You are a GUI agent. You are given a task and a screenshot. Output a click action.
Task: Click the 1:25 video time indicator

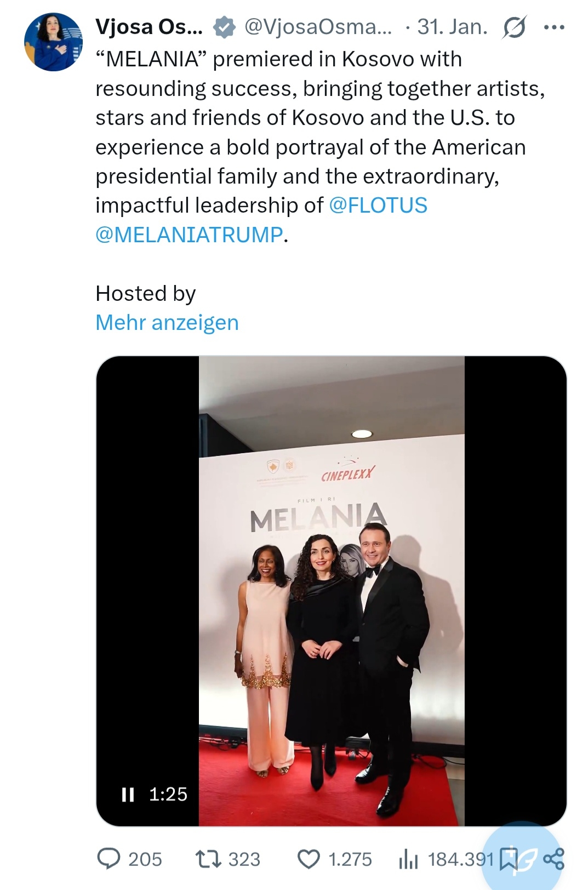(x=168, y=794)
